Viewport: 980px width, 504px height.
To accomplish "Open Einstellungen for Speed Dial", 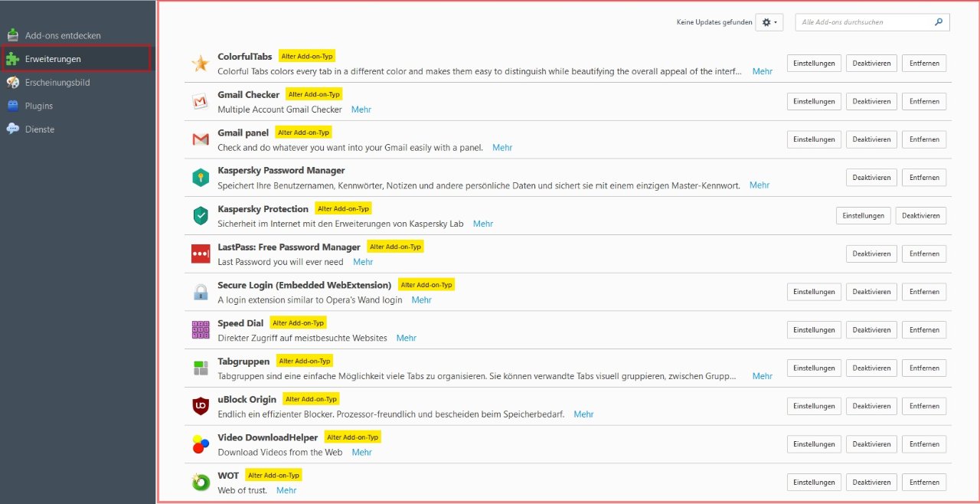I will (814, 329).
